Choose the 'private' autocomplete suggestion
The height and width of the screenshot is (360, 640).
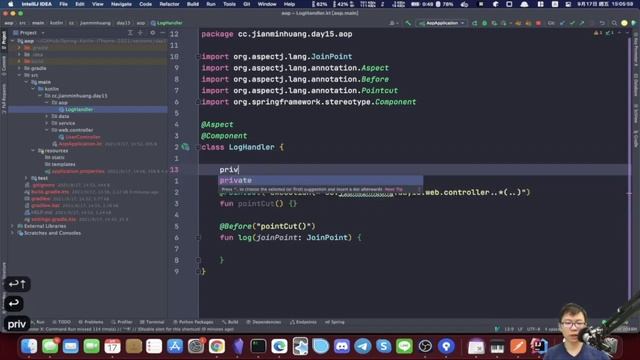tap(320, 180)
